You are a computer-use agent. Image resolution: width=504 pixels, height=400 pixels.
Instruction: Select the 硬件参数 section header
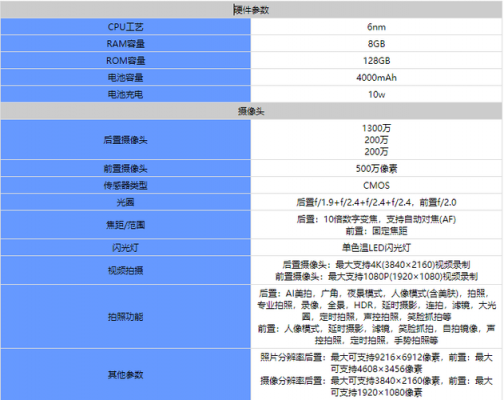(x=251, y=10)
